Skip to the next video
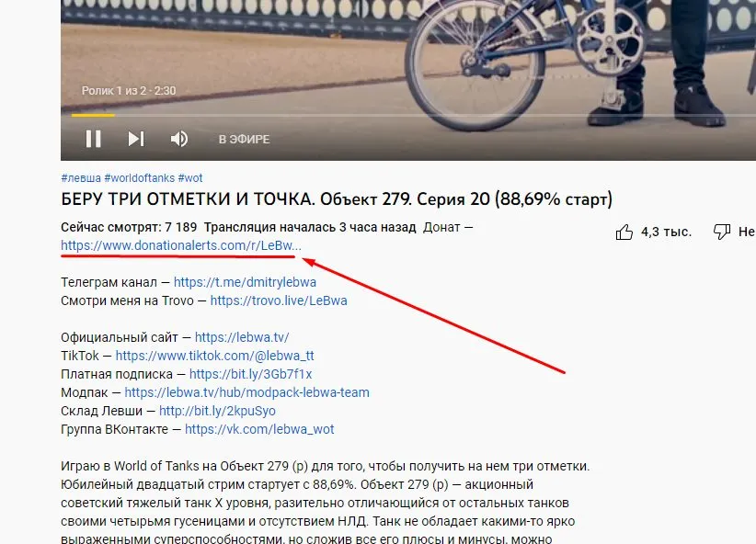Image resolution: width=756 pixels, height=544 pixels. pyautogui.click(x=136, y=139)
